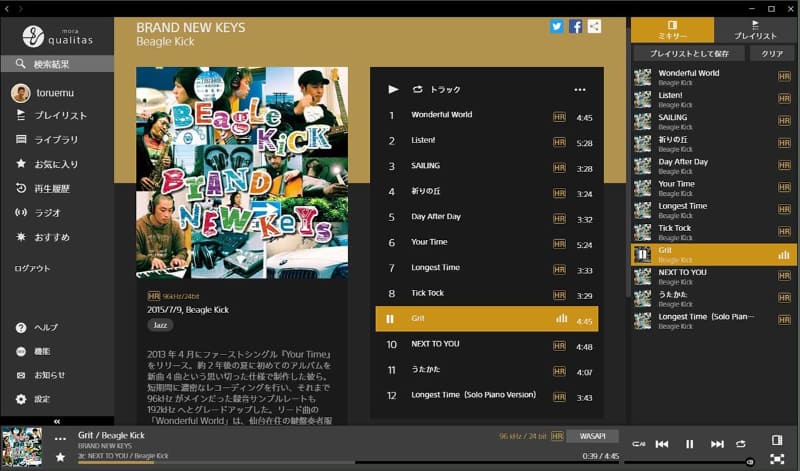Select Tick Tock in the queue

coord(713,232)
